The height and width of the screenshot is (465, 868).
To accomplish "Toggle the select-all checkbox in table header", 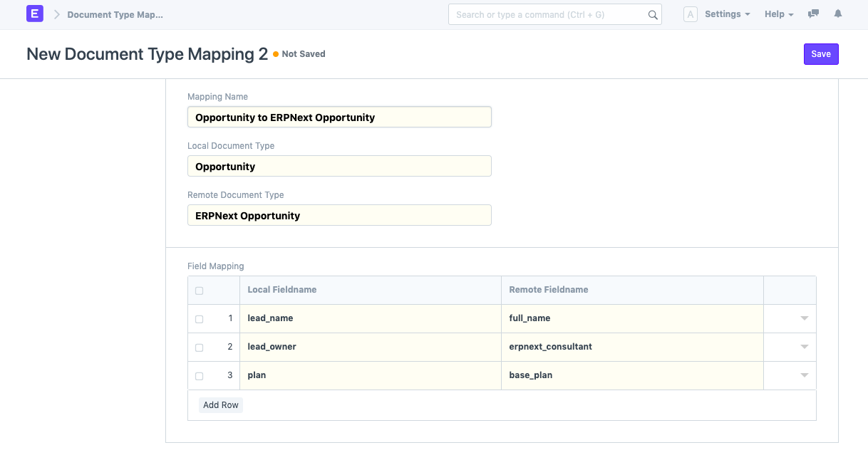I will pos(199,291).
